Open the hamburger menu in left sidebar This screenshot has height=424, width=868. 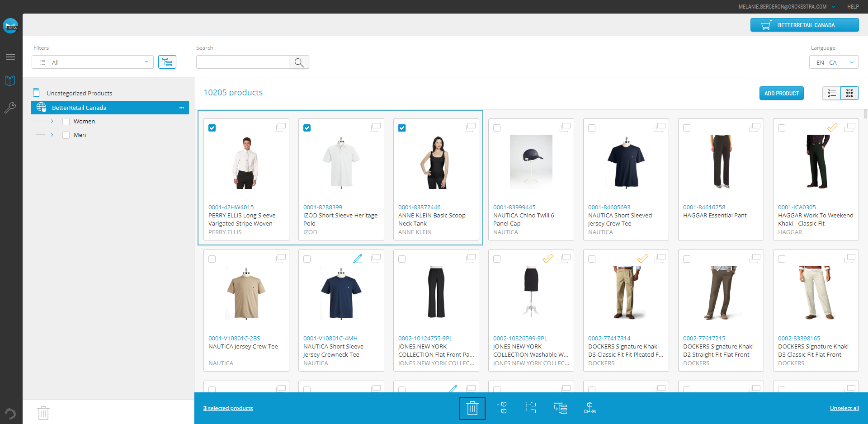tap(10, 57)
